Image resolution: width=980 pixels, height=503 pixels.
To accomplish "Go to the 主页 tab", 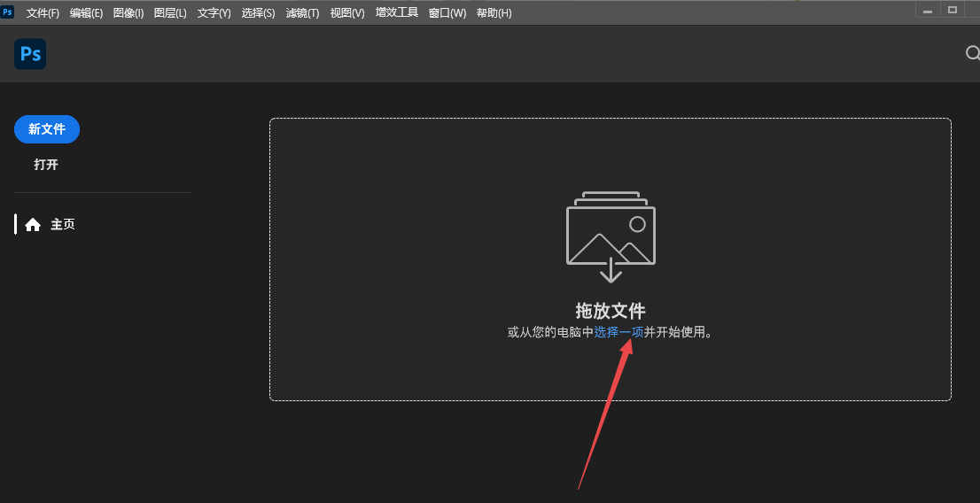I will point(51,224).
